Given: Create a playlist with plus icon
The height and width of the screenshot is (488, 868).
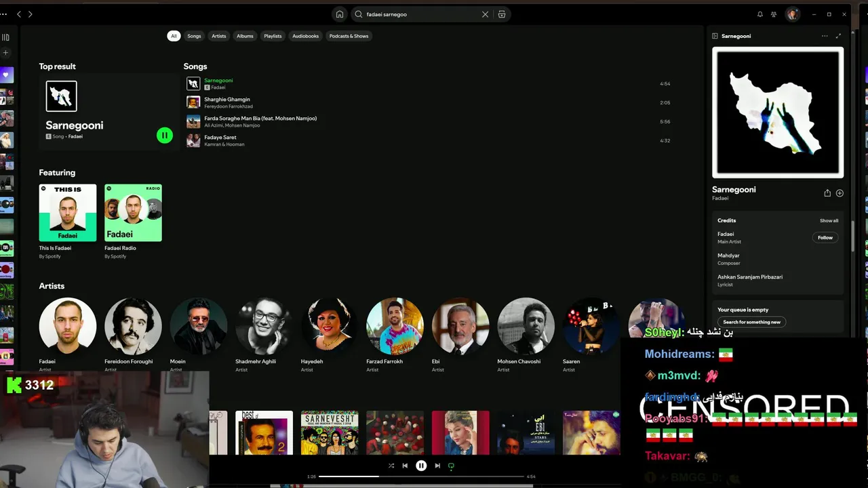Looking at the screenshot, I should (5, 53).
